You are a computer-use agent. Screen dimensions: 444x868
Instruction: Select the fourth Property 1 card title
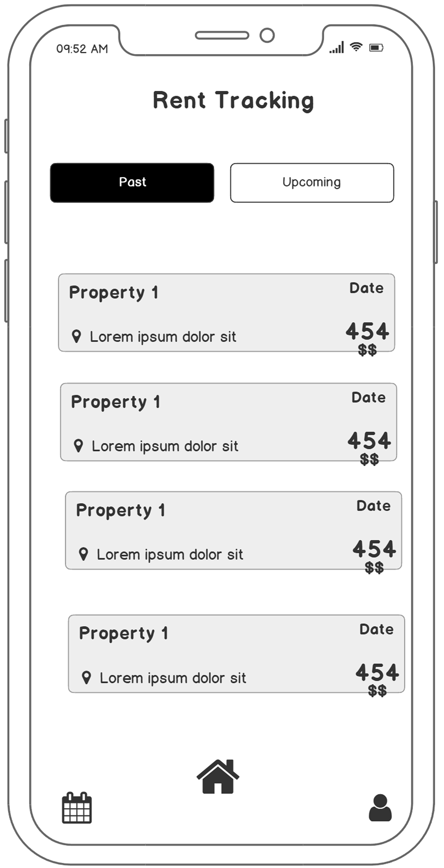(124, 633)
